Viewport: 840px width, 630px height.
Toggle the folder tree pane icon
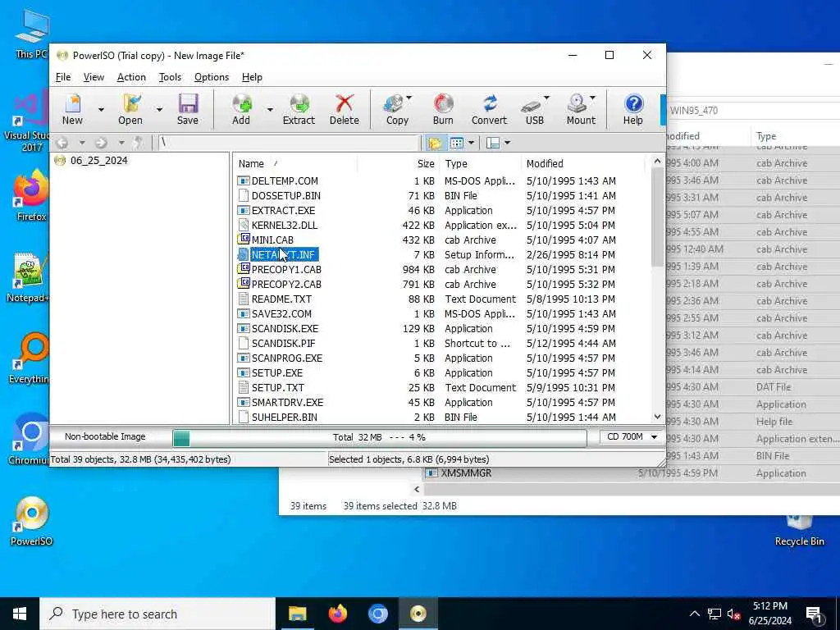[x=435, y=143]
